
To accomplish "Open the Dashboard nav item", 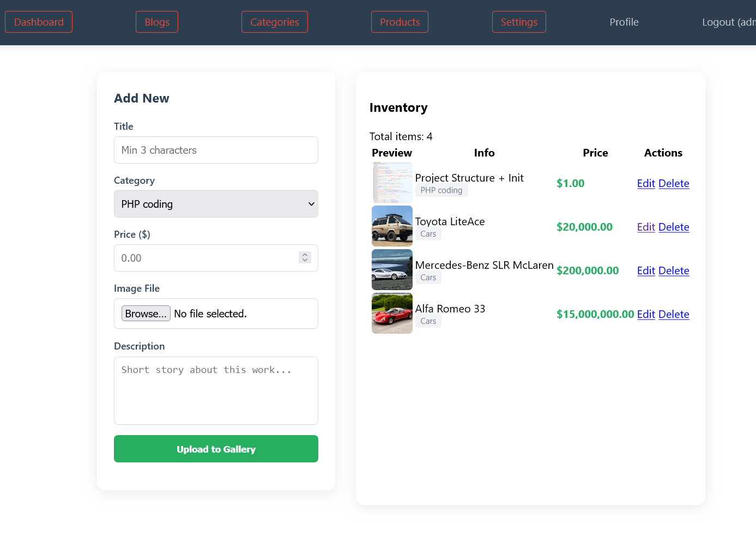I will point(39,22).
